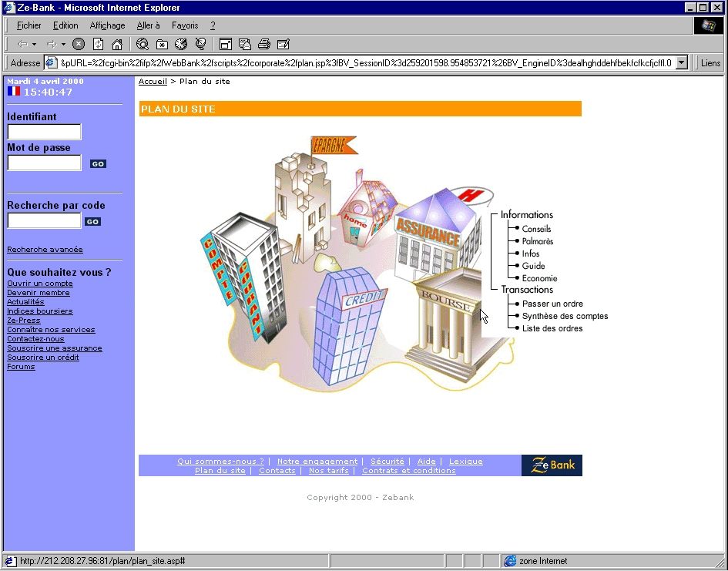This screenshot has height=571, width=728.
Task: Select Passer un ordre under Transactions
Action: [552, 304]
